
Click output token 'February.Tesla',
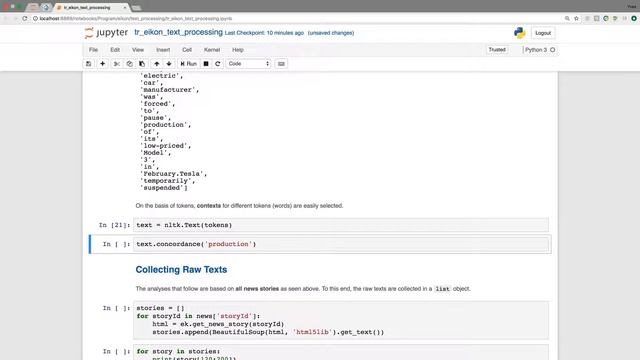click(x=173, y=174)
